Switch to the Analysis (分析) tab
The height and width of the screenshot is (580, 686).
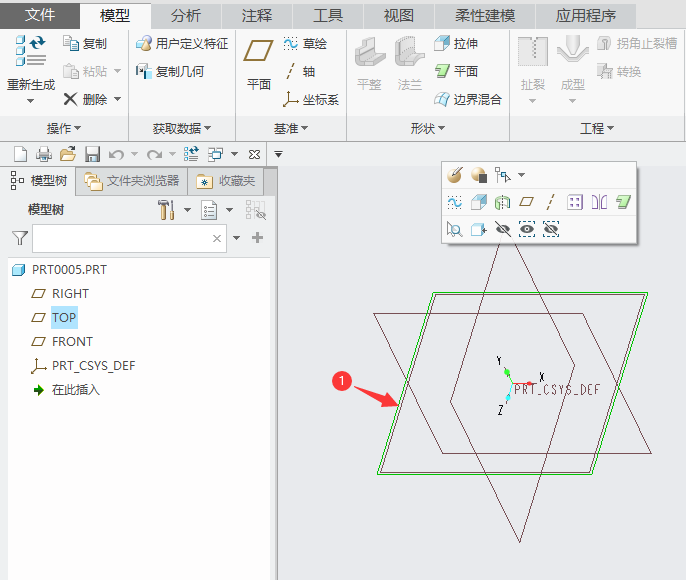(x=186, y=16)
